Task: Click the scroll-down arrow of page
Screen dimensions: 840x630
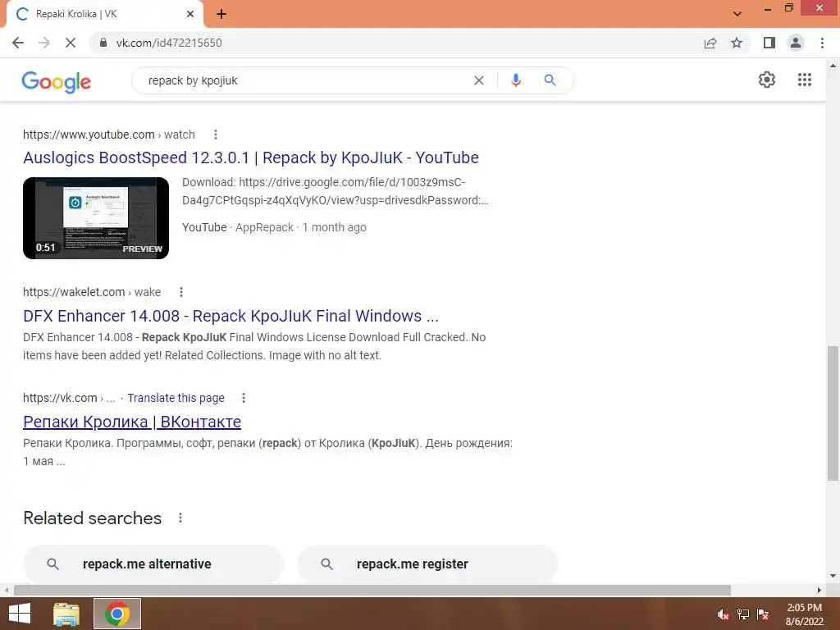Action: click(833, 577)
